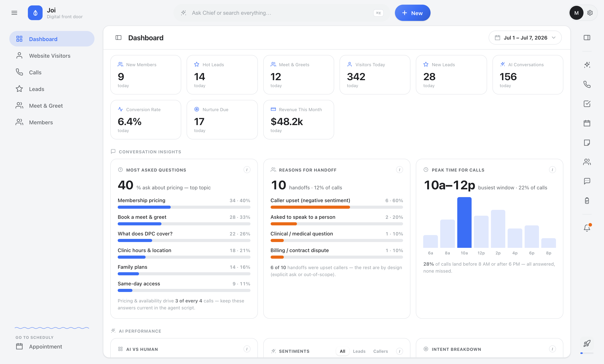Toggle the right panel layout icon
Image resolution: width=604 pixels, height=364 pixels.
pyautogui.click(x=587, y=38)
